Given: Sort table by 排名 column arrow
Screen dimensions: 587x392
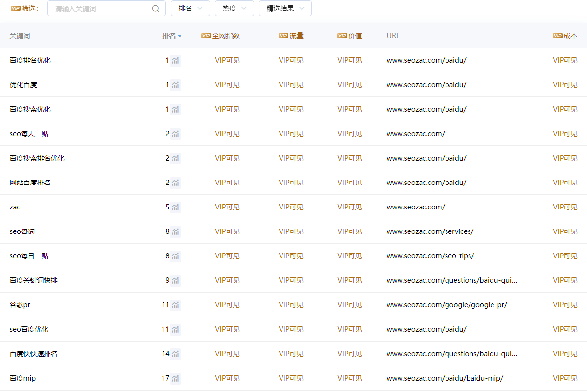Looking at the screenshot, I should [180, 36].
